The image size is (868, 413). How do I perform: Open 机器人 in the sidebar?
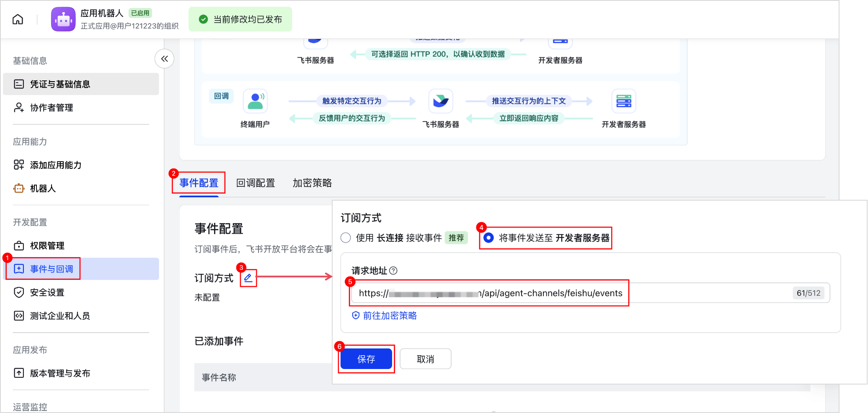coord(81,188)
